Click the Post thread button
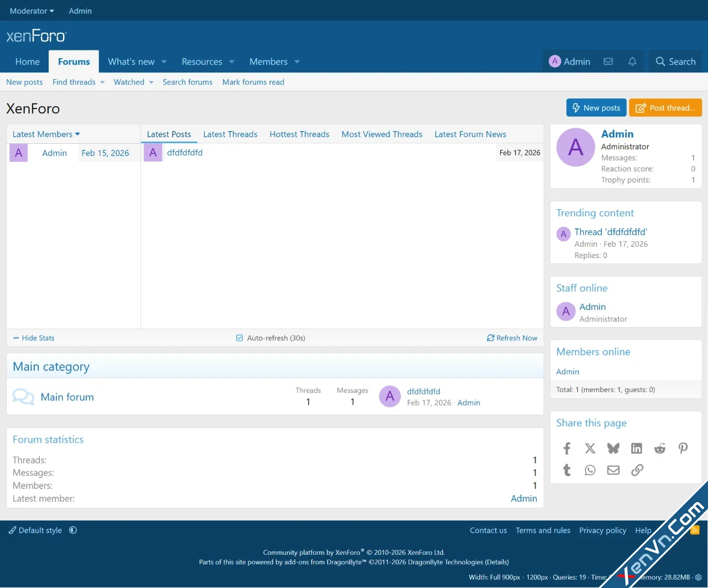708x588 pixels. click(665, 108)
